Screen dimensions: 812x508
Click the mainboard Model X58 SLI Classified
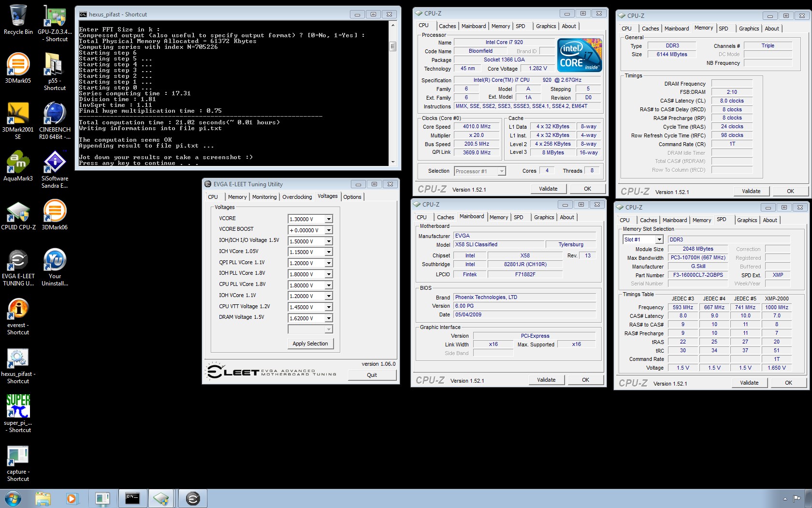pos(499,245)
